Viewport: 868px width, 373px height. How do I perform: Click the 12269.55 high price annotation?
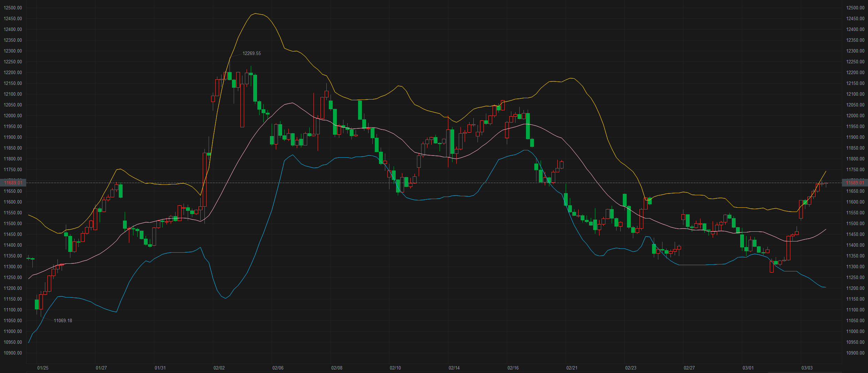coord(251,53)
